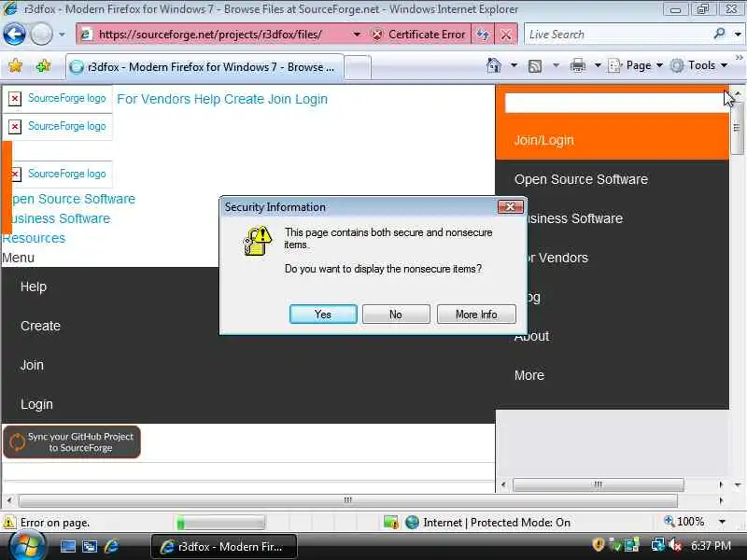Open the Favorites Center star icon

(x=15, y=65)
